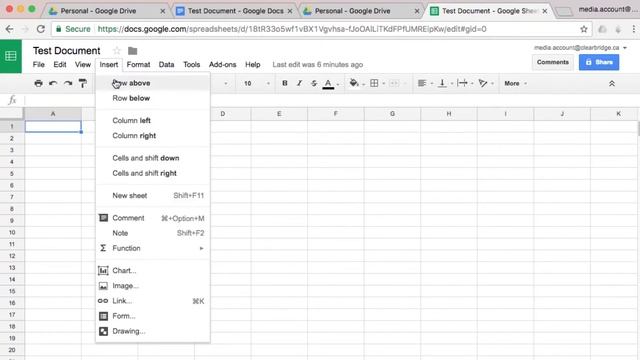
Task: Insert a Note
Action: coord(153,233)
